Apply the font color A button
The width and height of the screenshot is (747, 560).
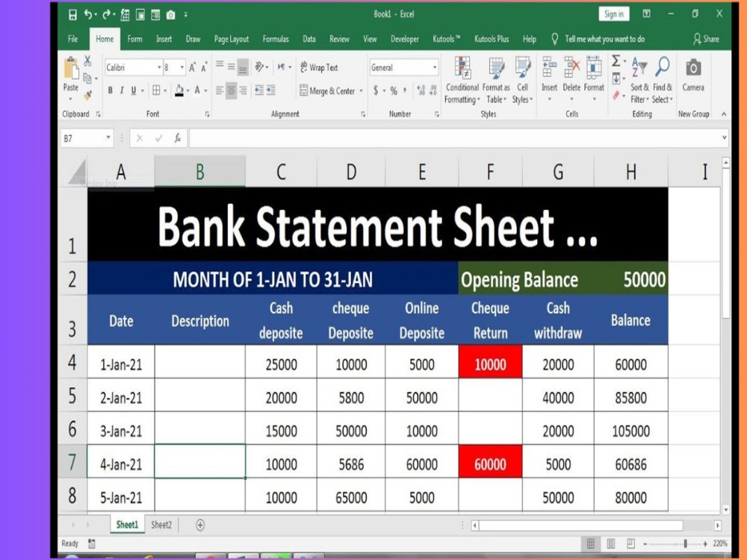197,90
